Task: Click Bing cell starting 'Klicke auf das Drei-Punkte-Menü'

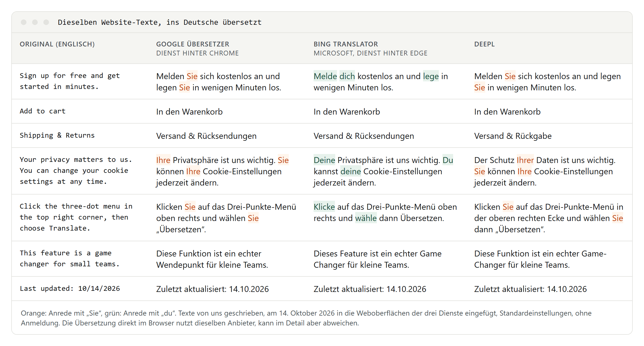Action: pos(385,212)
